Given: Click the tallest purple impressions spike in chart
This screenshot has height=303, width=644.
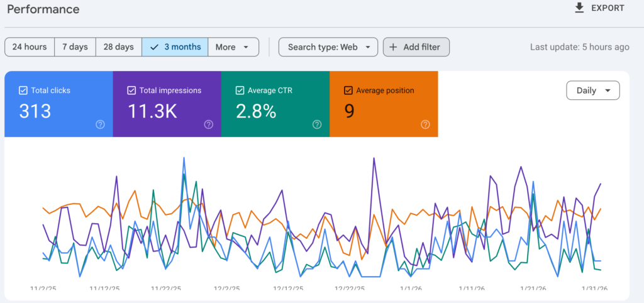Looking at the screenshot, I should point(374,158).
